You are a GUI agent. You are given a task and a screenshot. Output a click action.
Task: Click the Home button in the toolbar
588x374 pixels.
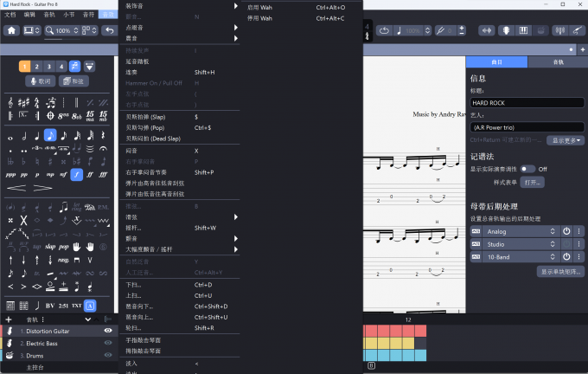coord(11,30)
